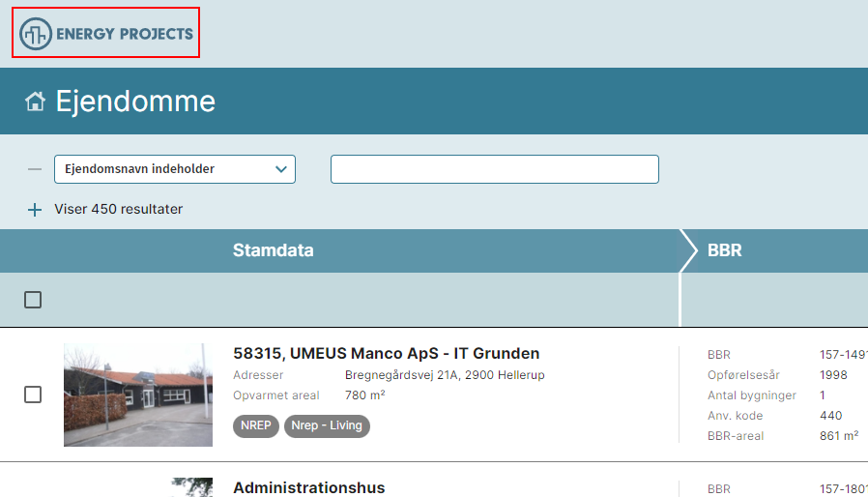This screenshot has height=497, width=868.
Task: Open the Ejendomsnavn indeholder dropdown
Action: point(174,169)
